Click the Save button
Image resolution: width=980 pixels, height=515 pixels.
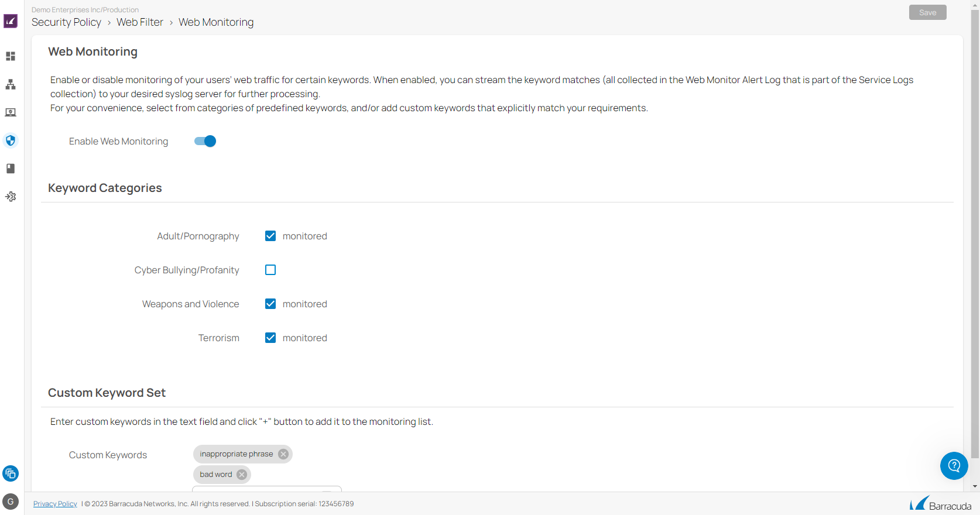point(927,12)
